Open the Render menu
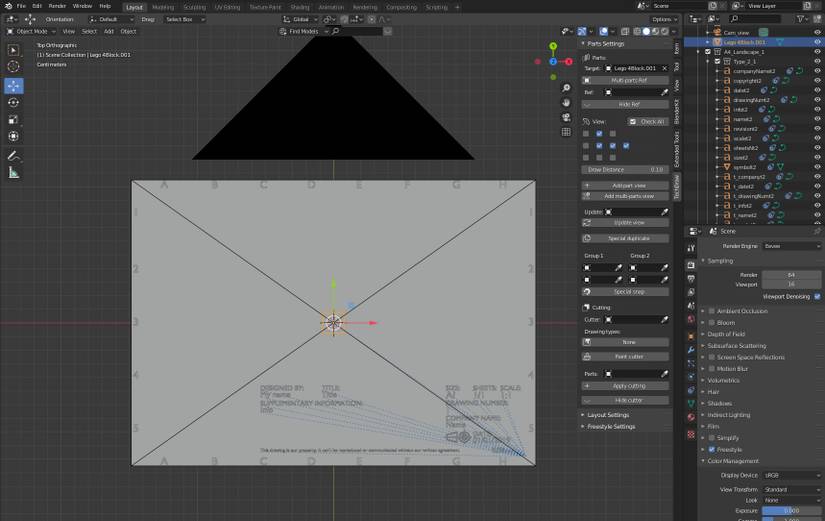This screenshot has height=521, width=825. (57, 6)
